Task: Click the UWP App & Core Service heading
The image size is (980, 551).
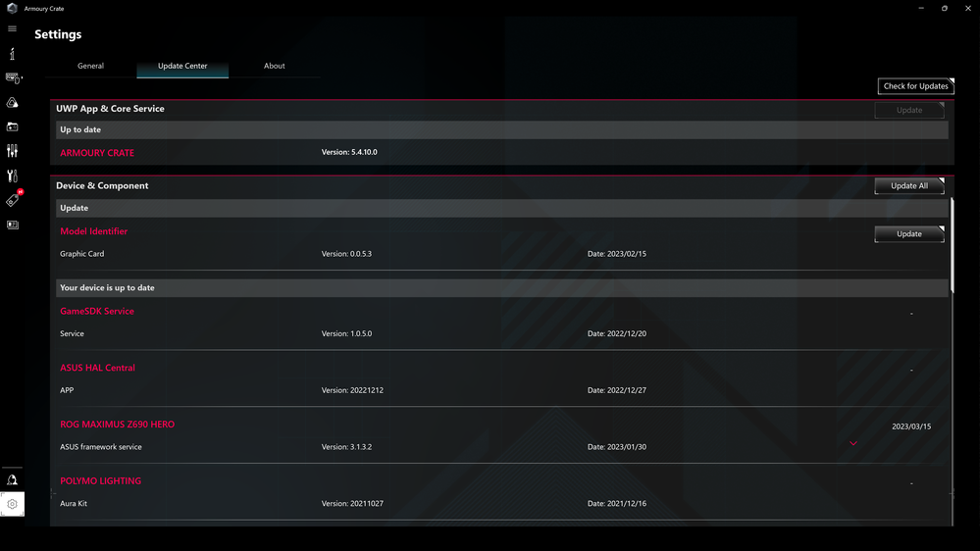Action: point(110,109)
